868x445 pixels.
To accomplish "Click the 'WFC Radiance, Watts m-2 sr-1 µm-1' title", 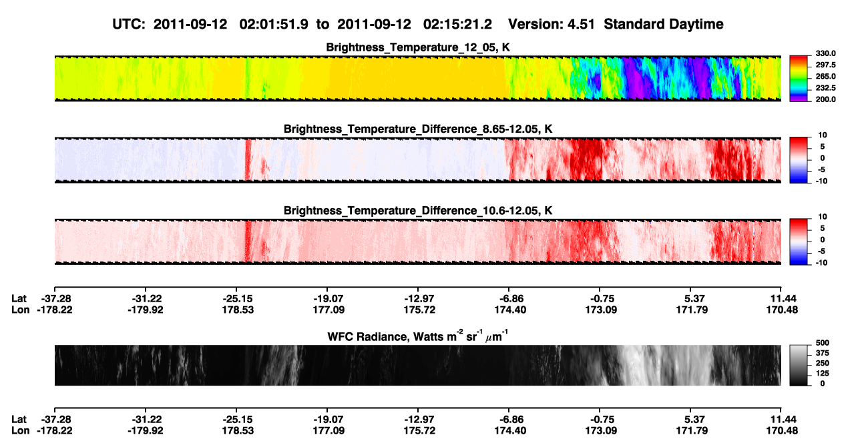I will point(418,336).
